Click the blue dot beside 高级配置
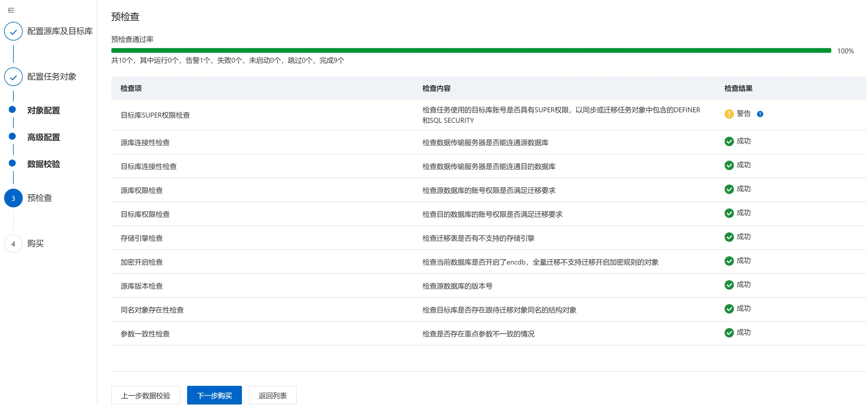 pyautogui.click(x=12, y=136)
